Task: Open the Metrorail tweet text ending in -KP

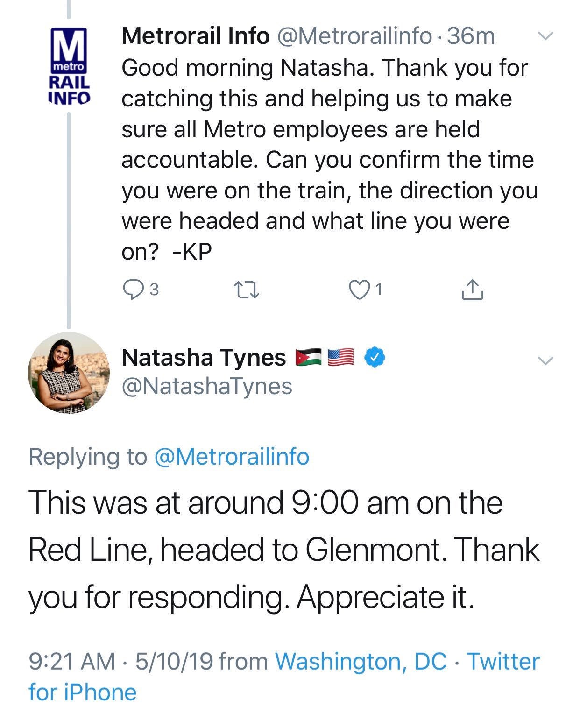Action: point(327,160)
